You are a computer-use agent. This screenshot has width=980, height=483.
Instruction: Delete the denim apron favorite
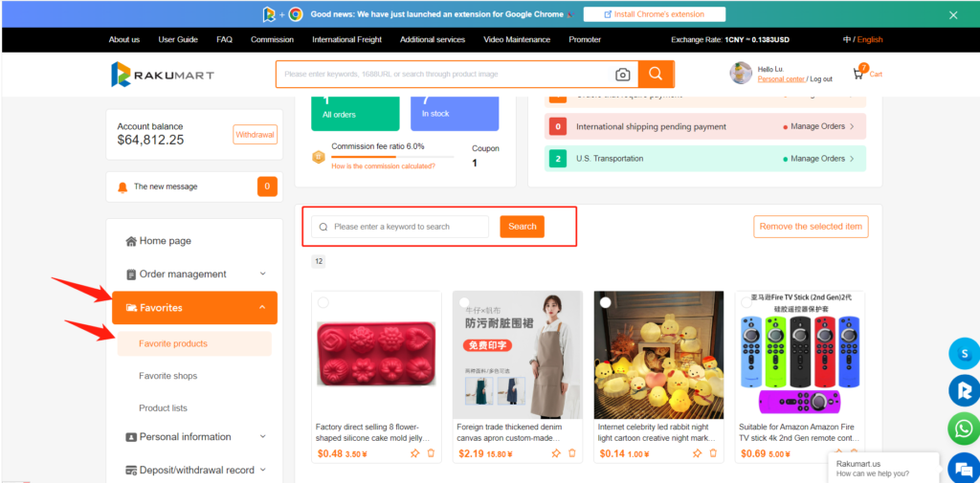click(x=572, y=453)
